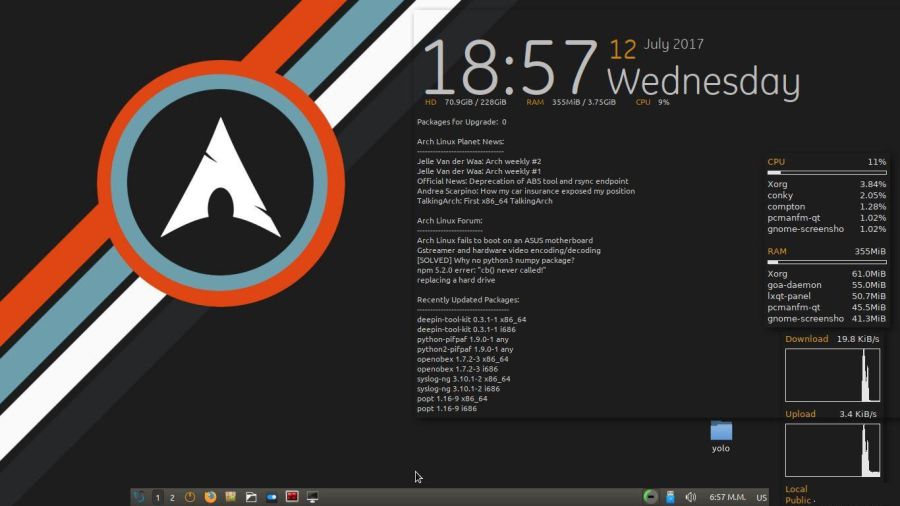The width and height of the screenshot is (900, 506).
Task: Click "replacing a hard drive" forum line
Action: 456,280
